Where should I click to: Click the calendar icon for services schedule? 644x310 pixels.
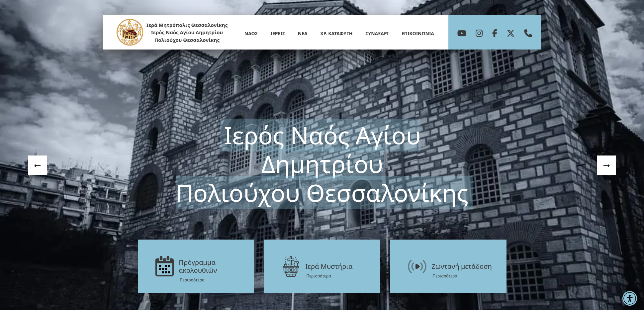point(164,266)
